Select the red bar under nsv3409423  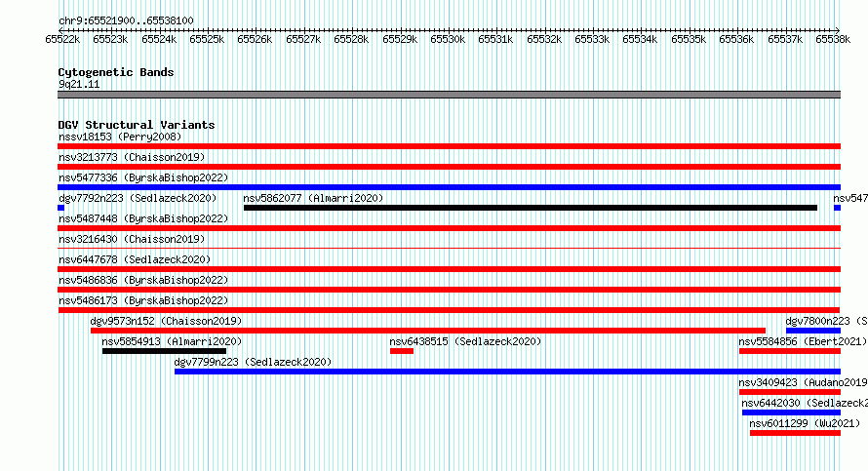(x=790, y=392)
